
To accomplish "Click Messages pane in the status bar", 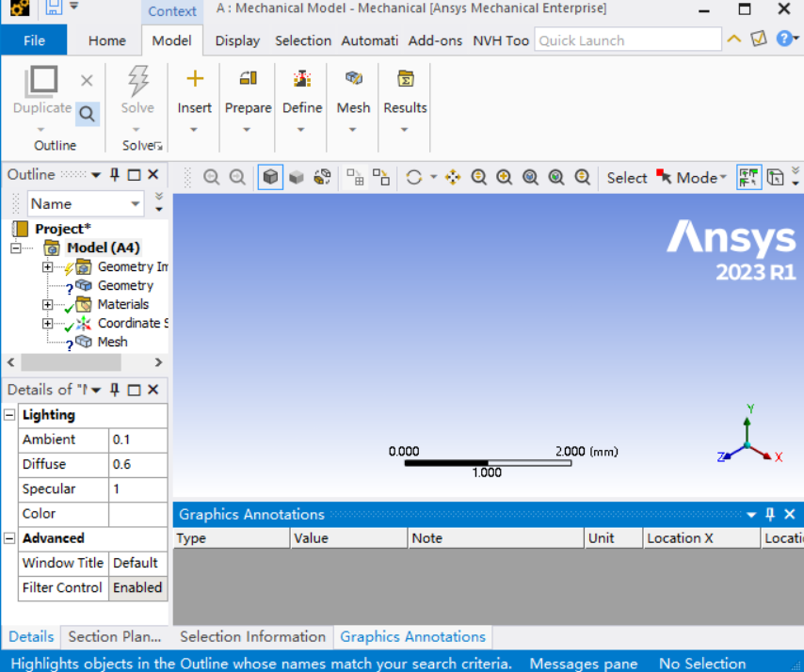I will pos(583,664).
